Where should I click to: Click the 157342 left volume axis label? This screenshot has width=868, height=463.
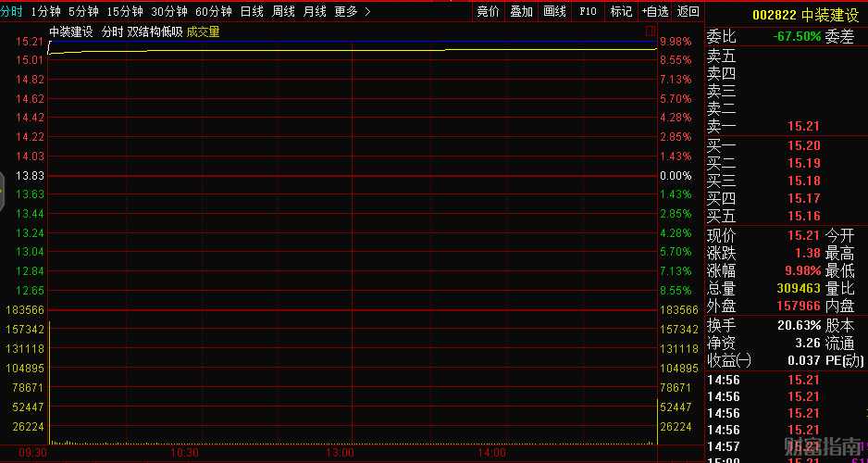click(24, 329)
